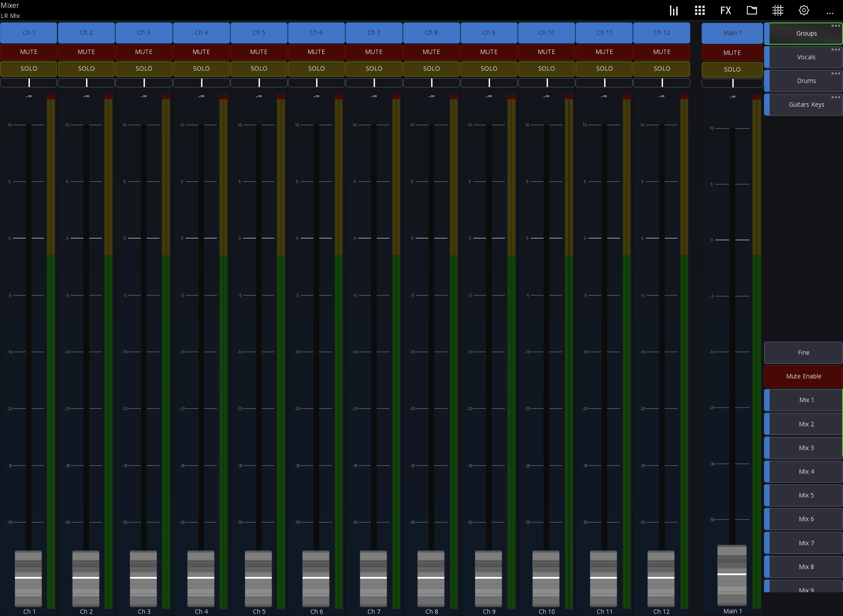Select the Ch 9 channel header
Image resolution: width=843 pixels, height=616 pixels.
click(489, 32)
